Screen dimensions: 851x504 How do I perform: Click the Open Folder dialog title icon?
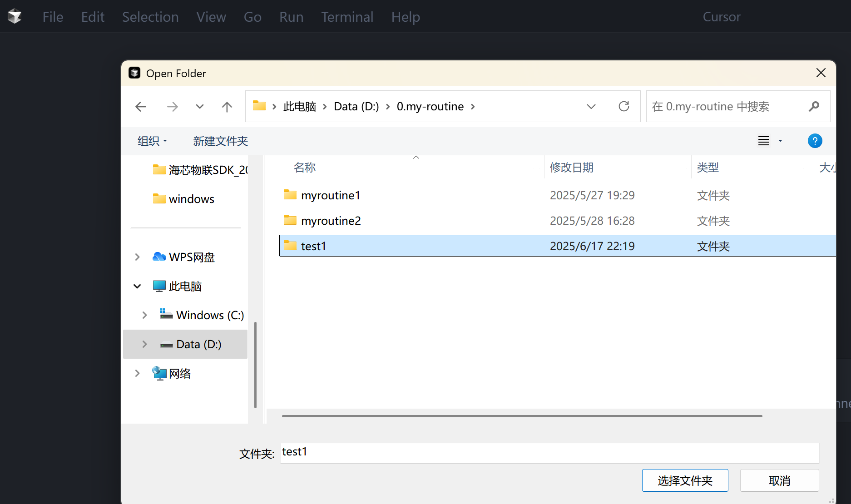[134, 73]
